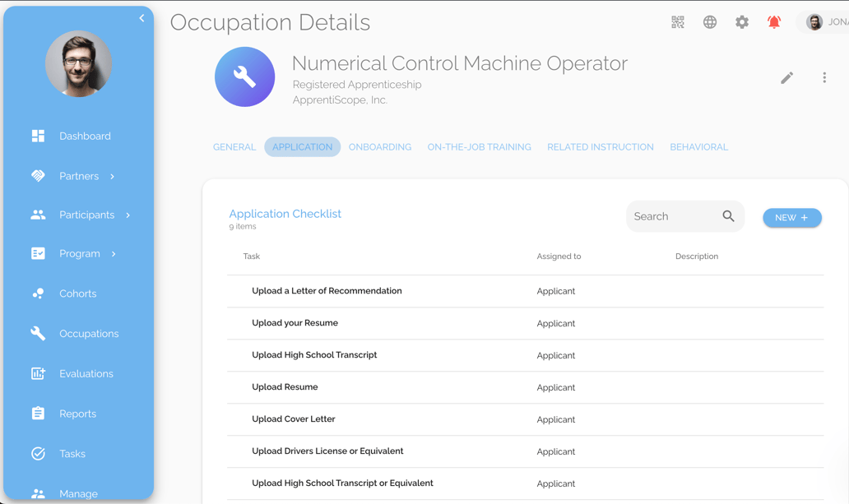The width and height of the screenshot is (849, 504).
Task: Switch to the ONBOARDING tab
Action: [x=380, y=146]
